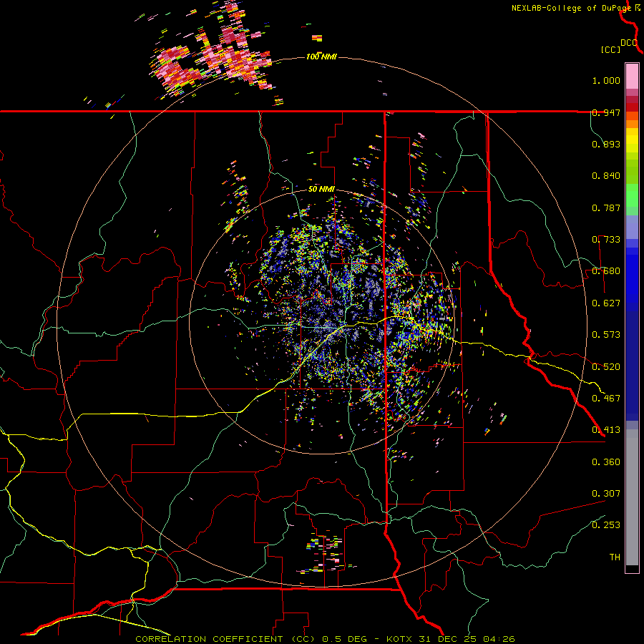Click the 0.627 scale value
The height and width of the screenshot is (644, 644).
pos(606,303)
